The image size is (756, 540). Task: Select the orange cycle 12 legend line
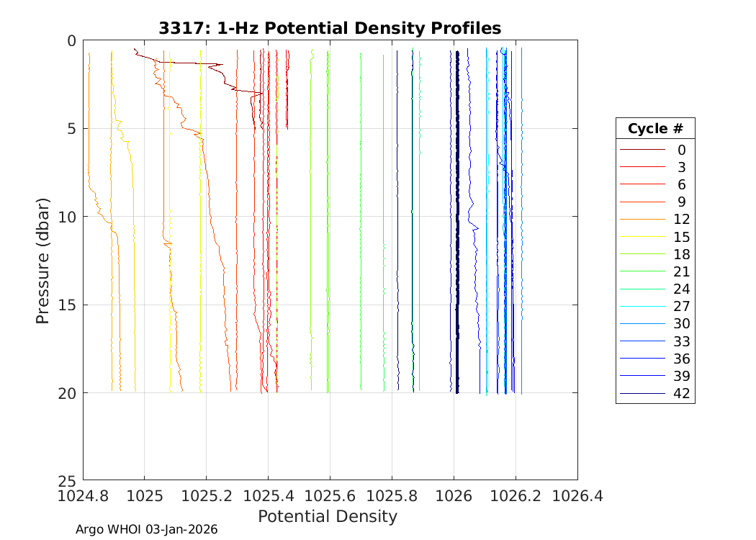click(x=643, y=220)
